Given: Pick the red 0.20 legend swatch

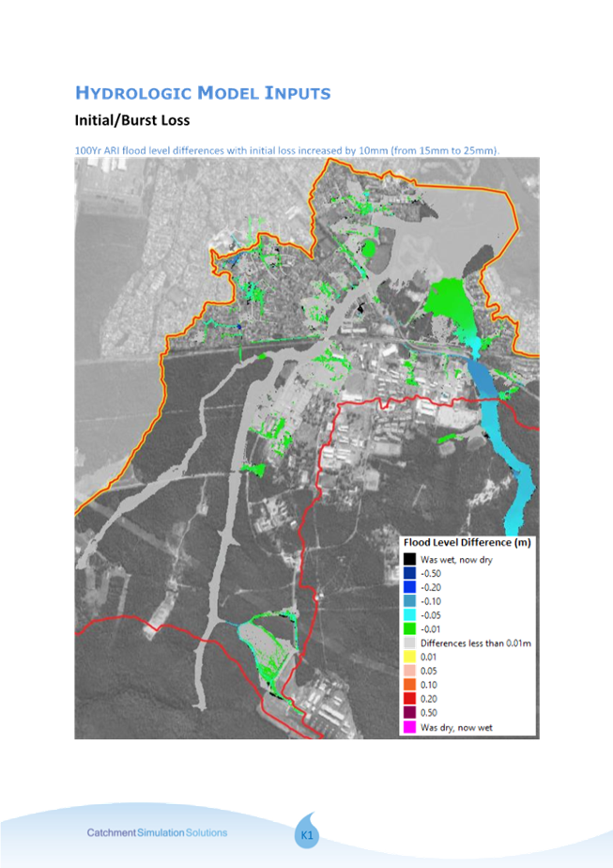Looking at the screenshot, I should [x=409, y=699].
